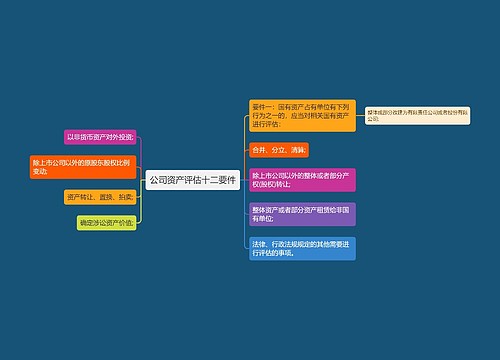This screenshot has width=500, height=360.
Task: Click the green connector line from 确定涉讼资产价值
Action: click(141, 207)
